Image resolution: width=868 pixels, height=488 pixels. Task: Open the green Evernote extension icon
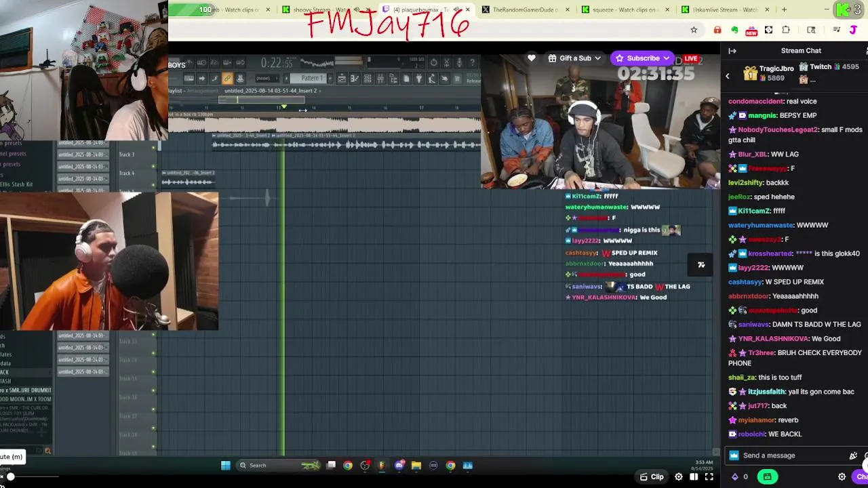tap(734, 30)
